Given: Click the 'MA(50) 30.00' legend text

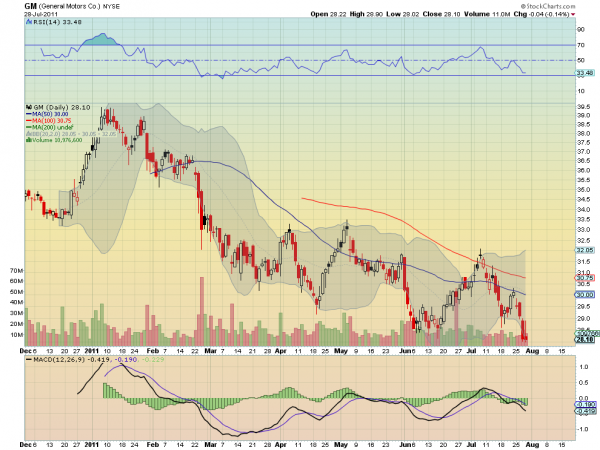Looking at the screenshot, I should tap(50, 114).
